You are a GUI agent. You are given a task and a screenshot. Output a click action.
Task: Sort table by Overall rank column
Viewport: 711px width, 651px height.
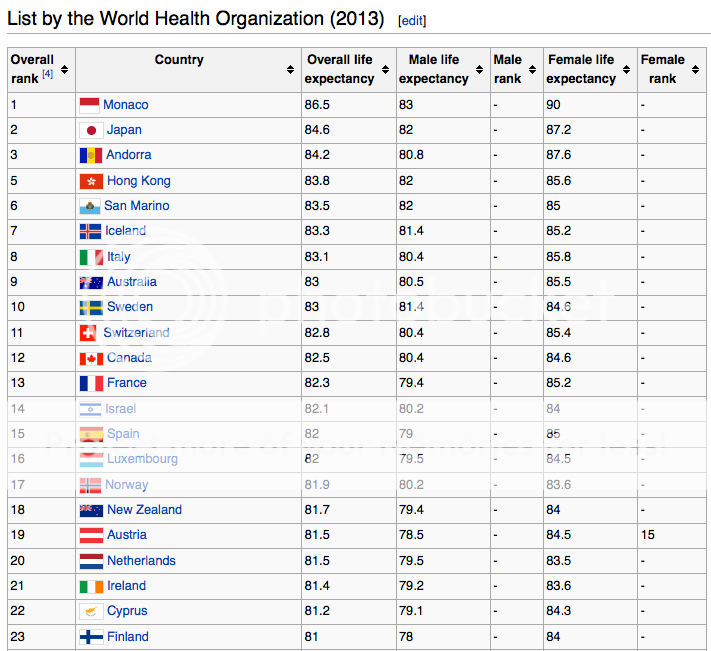pos(65,70)
